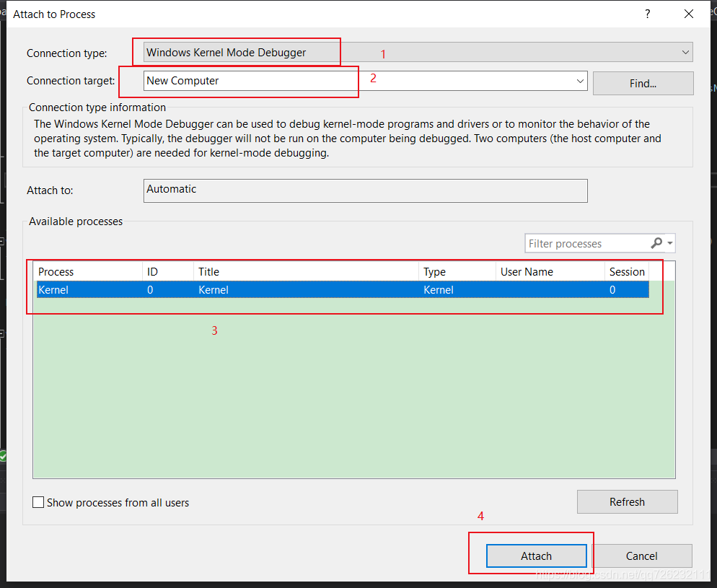Click the Refresh button
This screenshot has width=717, height=588.
(627, 501)
